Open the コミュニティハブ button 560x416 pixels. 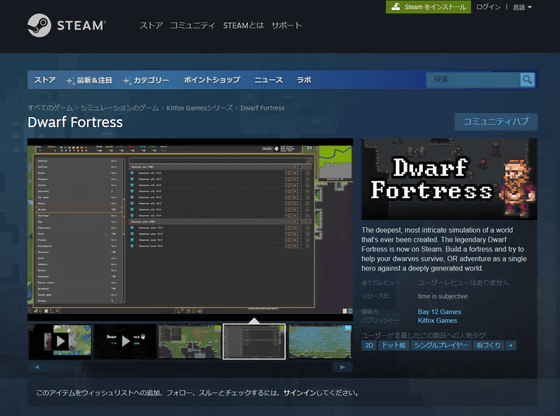click(496, 122)
